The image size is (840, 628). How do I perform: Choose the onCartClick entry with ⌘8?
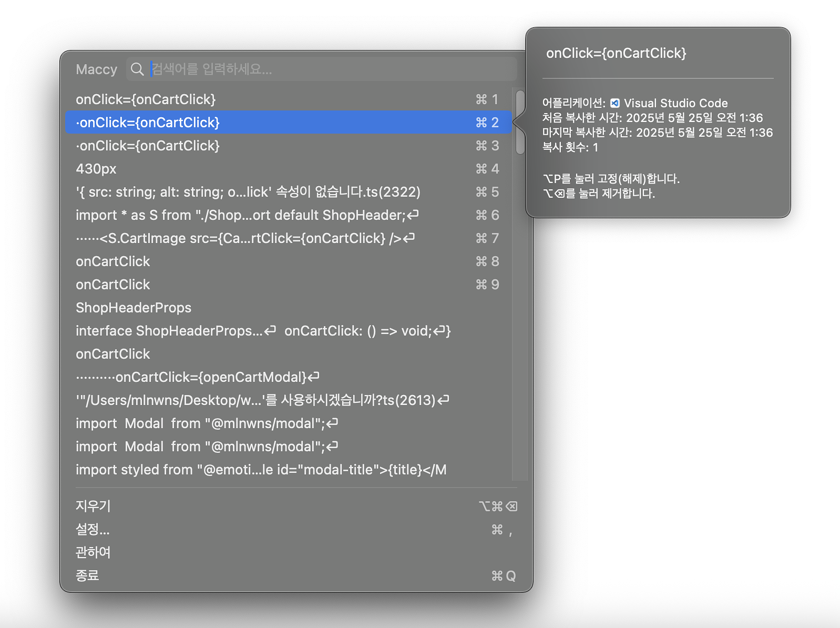(x=113, y=261)
